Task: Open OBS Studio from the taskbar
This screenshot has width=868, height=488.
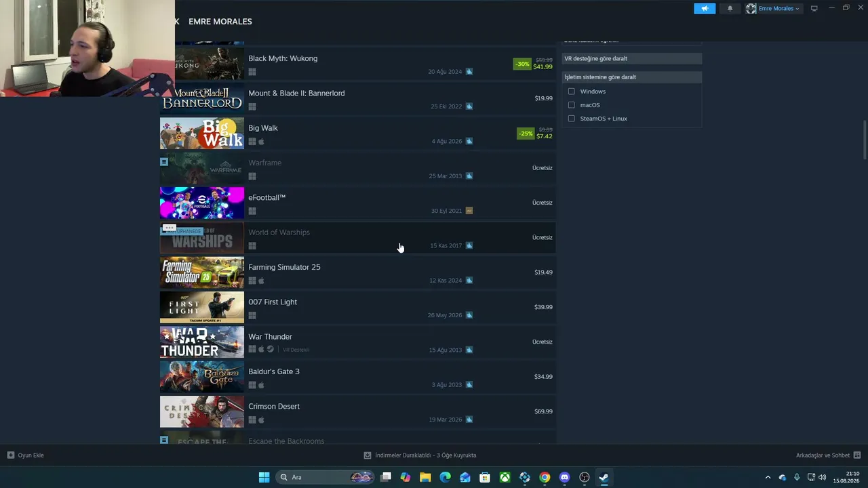Action: [x=585, y=477]
